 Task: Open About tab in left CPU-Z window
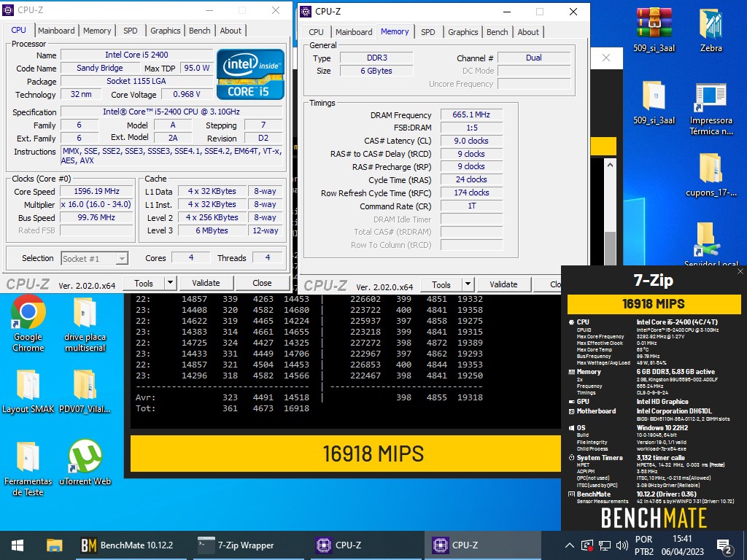click(231, 31)
